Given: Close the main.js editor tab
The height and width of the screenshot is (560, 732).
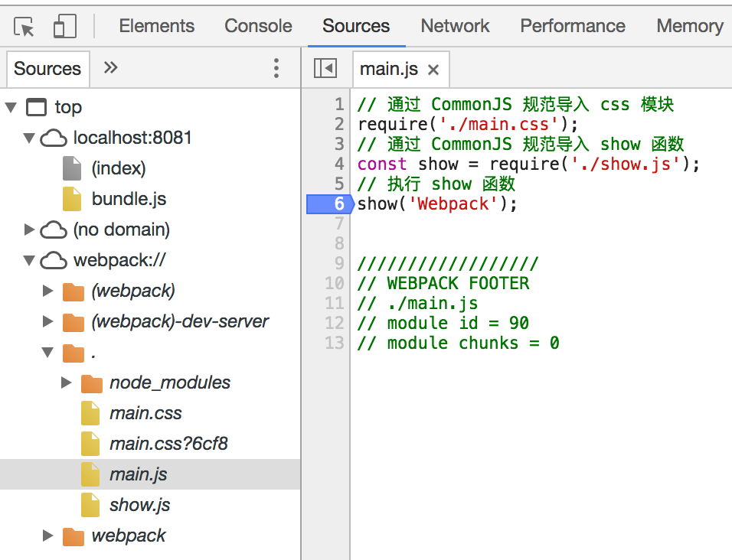Looking at the screenshot, I should [433, 70].
